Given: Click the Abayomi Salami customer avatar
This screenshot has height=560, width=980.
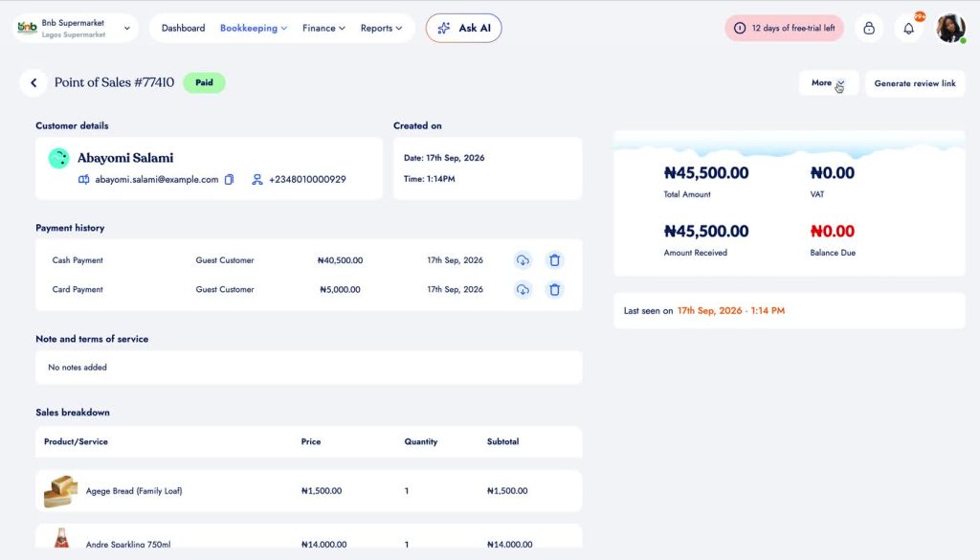Looking at the screenshot, I should tap(58, 158).
